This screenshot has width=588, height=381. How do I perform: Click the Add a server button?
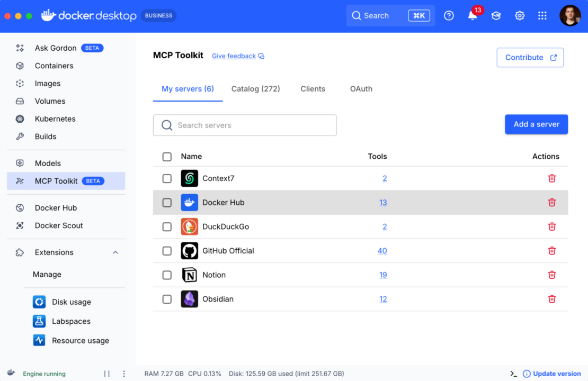coord(536,124)
